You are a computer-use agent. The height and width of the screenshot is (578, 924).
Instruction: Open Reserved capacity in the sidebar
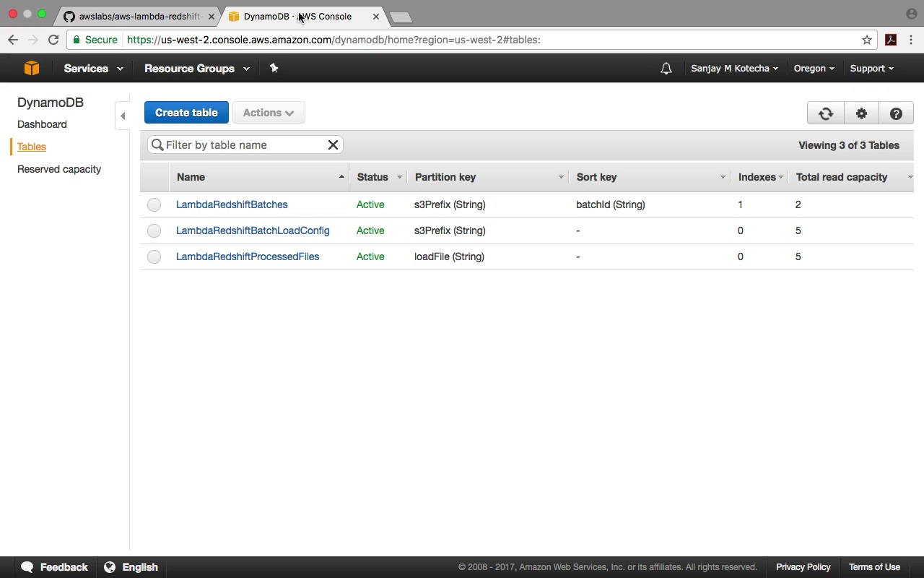[x=59, y=169]
